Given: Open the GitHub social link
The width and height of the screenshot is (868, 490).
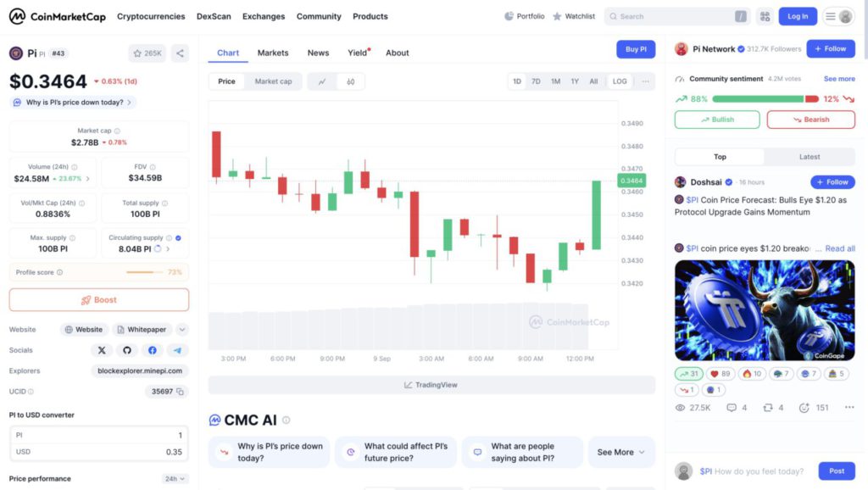Looking at the screenshot, I should 127,350.
